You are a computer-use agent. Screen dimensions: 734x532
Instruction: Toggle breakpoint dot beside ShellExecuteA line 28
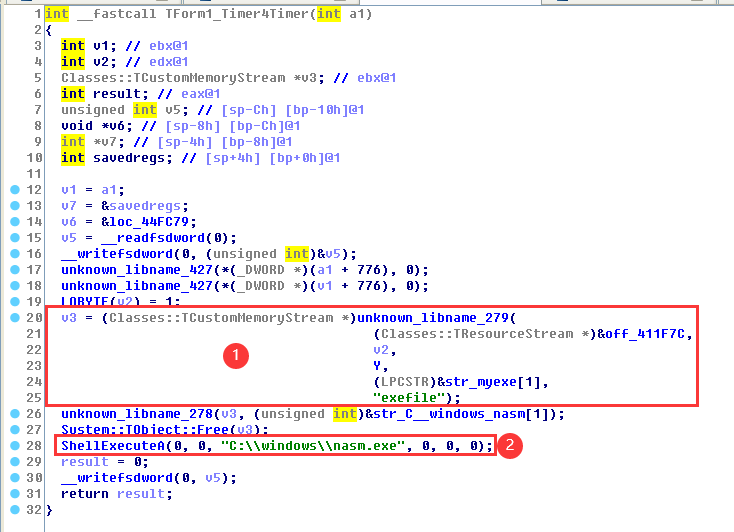14,445
